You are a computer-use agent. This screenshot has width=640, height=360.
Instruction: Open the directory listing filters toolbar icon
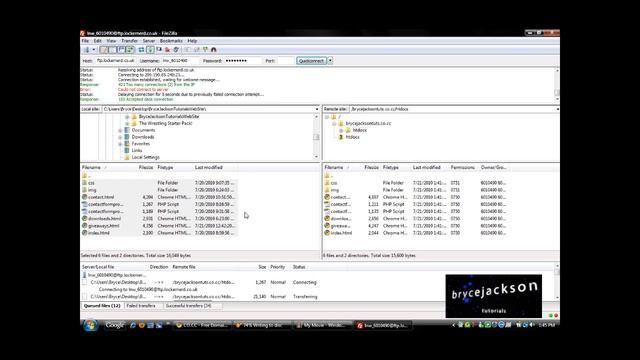point(188,50)
